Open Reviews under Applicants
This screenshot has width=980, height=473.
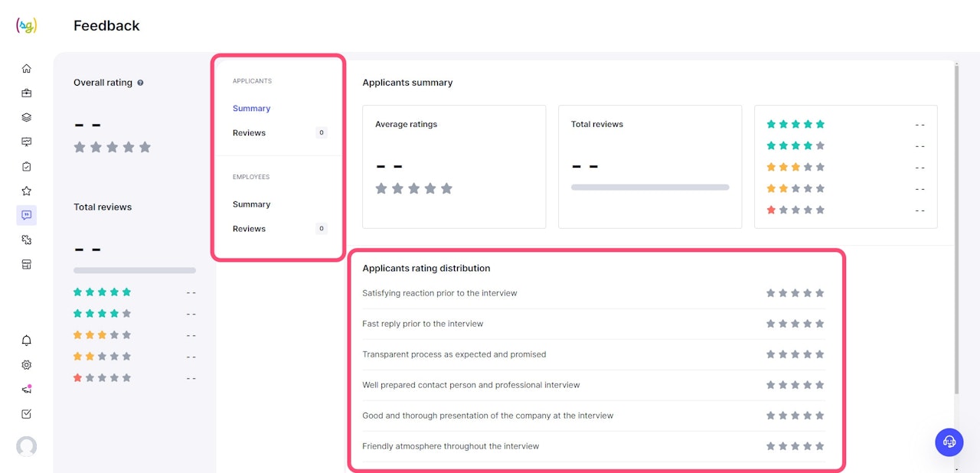pyautogui.click(x=250, y=133)
